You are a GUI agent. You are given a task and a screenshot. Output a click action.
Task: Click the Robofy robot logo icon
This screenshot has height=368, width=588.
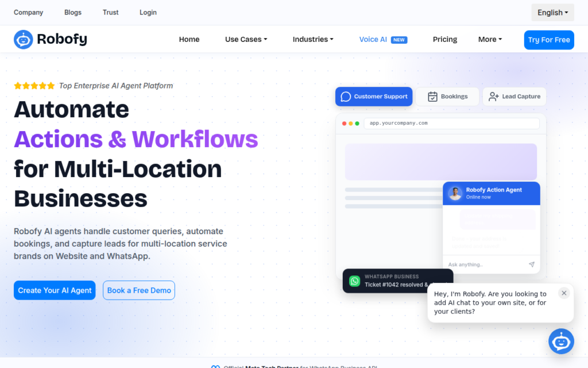23,40
